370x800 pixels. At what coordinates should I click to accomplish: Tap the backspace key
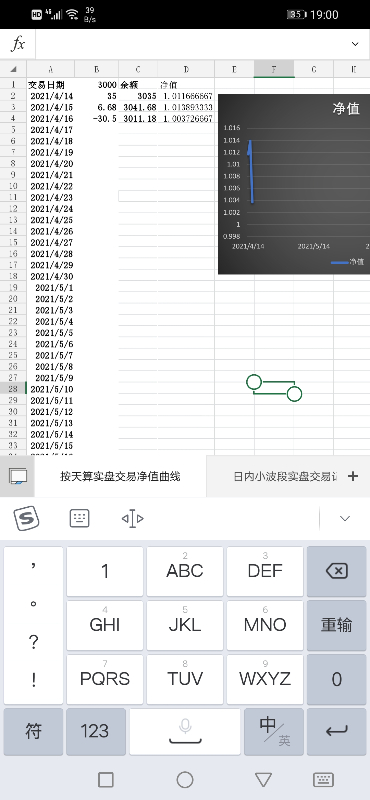[337, 571]
